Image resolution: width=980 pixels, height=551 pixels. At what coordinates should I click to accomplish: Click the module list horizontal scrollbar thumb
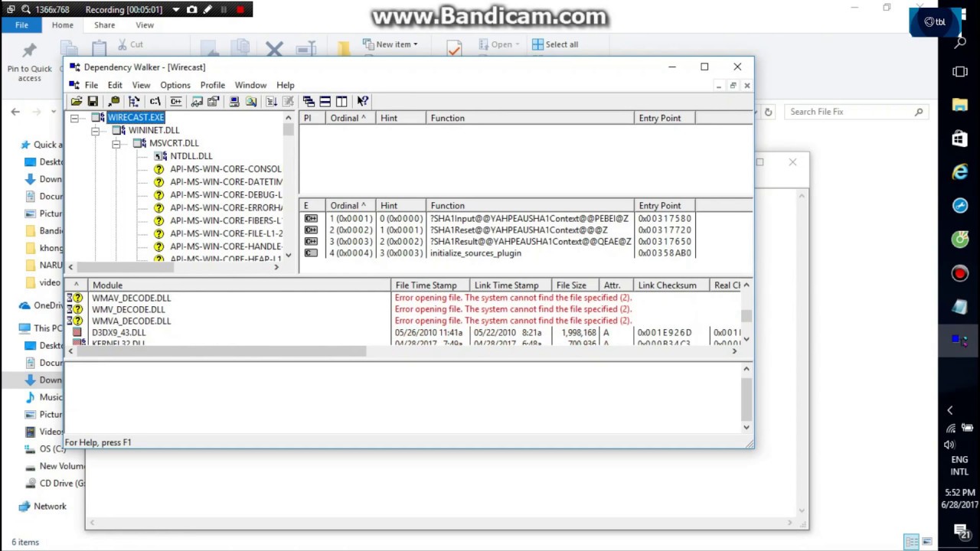220,351
